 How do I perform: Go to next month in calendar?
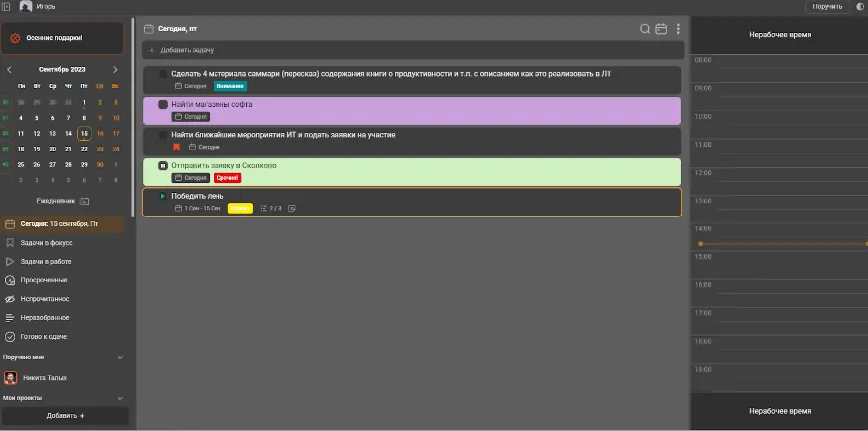click(x=115, y=70)
